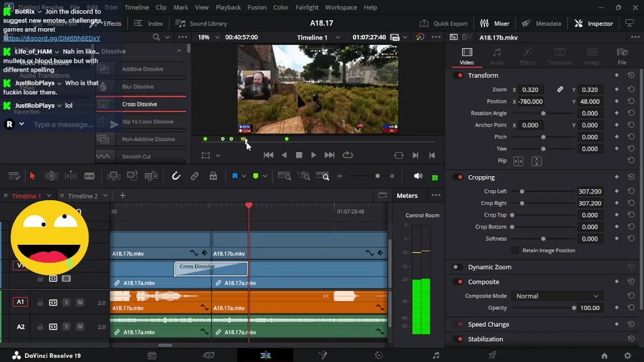644x362 pixels.
Task: Mute audio track A2
Action: [x=79, y=327]
